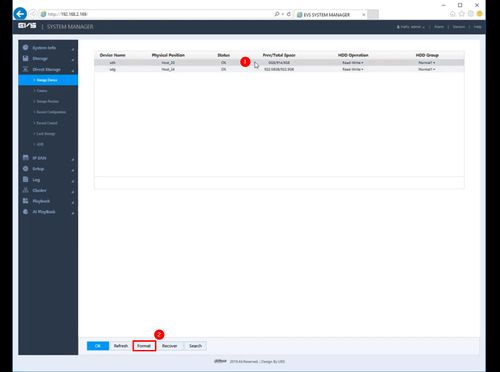Viewport: 500px width, 372px height.
Task: Click the Setup gear icon in sidebar
Action: click(26, 169)
